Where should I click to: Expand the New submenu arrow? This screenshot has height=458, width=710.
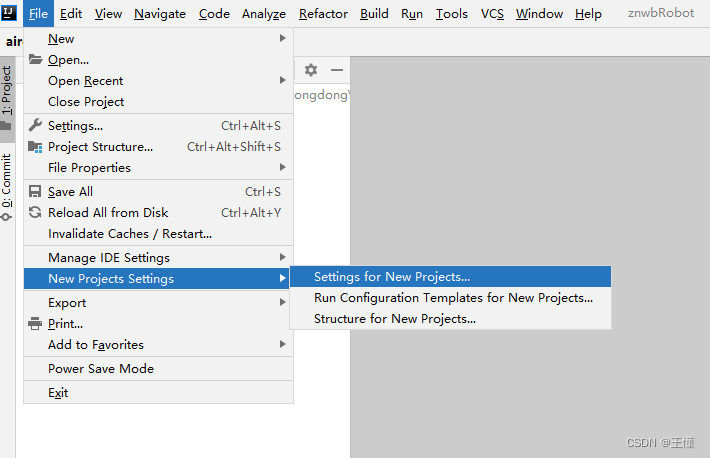(x=283, y=38)
